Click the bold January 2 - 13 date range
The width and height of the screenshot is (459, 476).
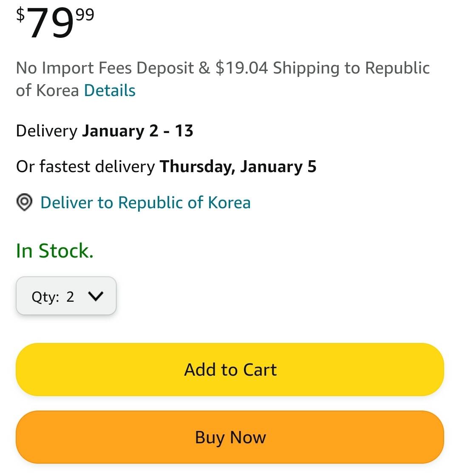click(x=137, y=131)
